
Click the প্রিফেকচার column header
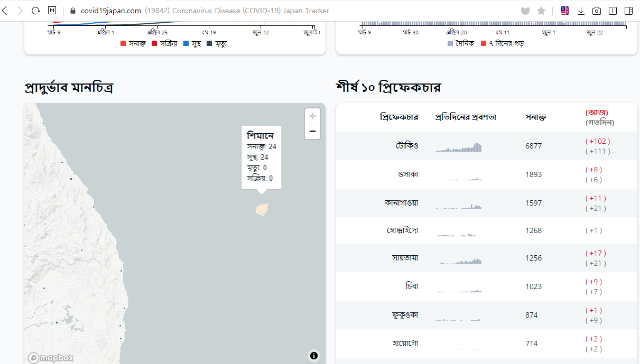tap(399, 117)
